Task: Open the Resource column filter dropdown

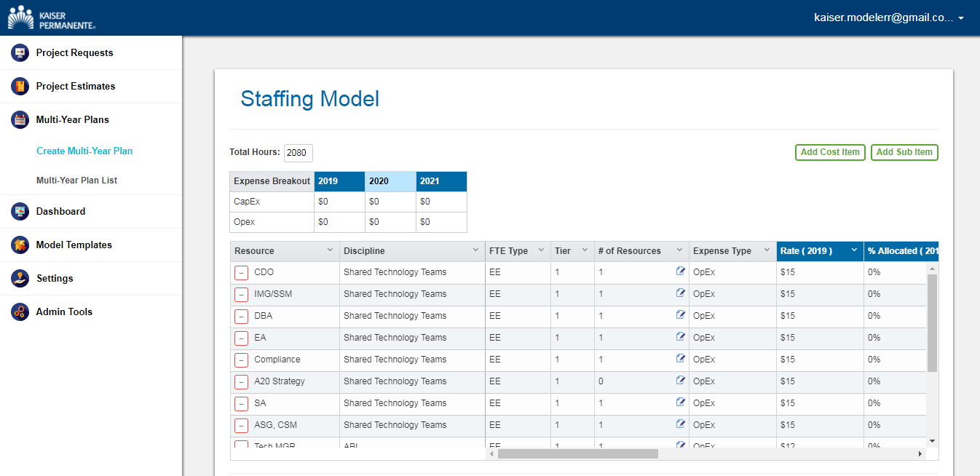Action: click(x=329, y=250)
